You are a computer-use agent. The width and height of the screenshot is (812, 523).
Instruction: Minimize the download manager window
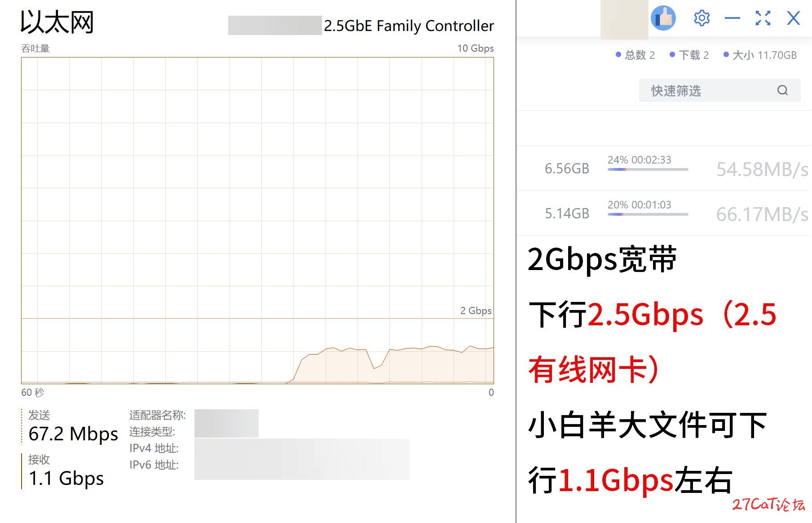[733, 18]
